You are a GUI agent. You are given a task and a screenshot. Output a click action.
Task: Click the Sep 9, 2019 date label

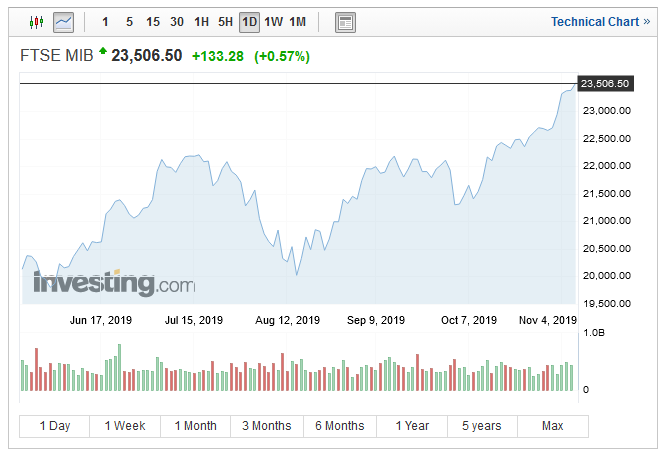[x=376, y=320]
